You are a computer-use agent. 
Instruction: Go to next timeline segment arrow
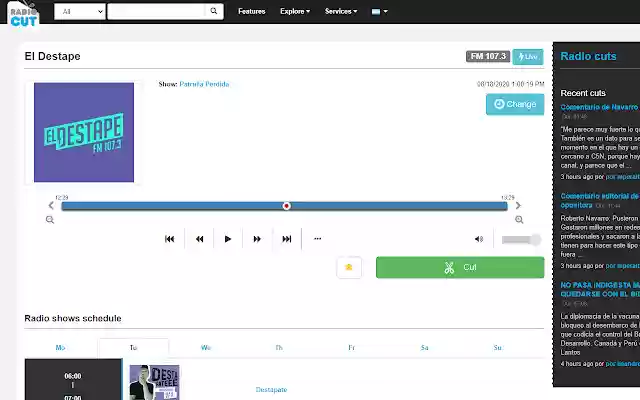(x=518, y=205)
